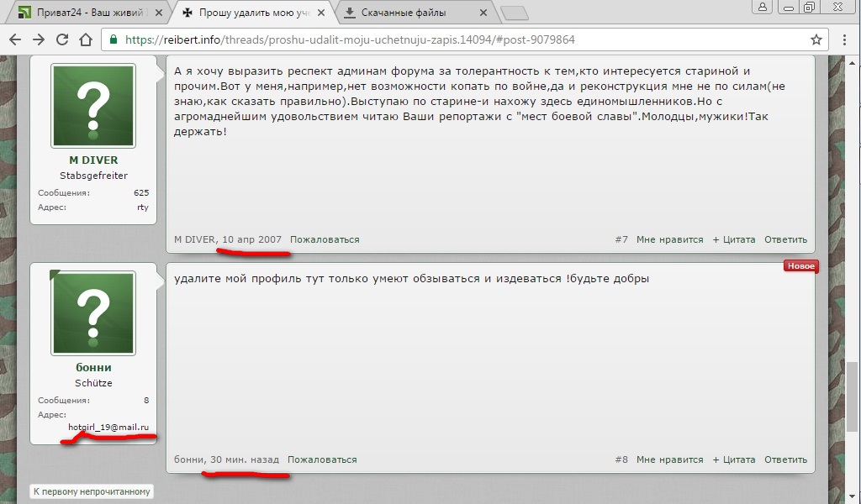The width and height of the screenshot is (861, 504).
Task: Click бонни's message count 8
Action: [146, 401]
